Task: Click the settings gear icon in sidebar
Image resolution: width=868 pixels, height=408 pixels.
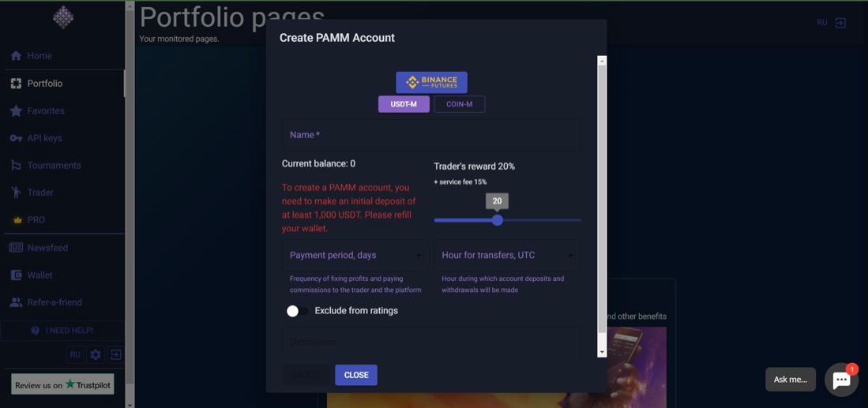Action: (x=96, y=354)
